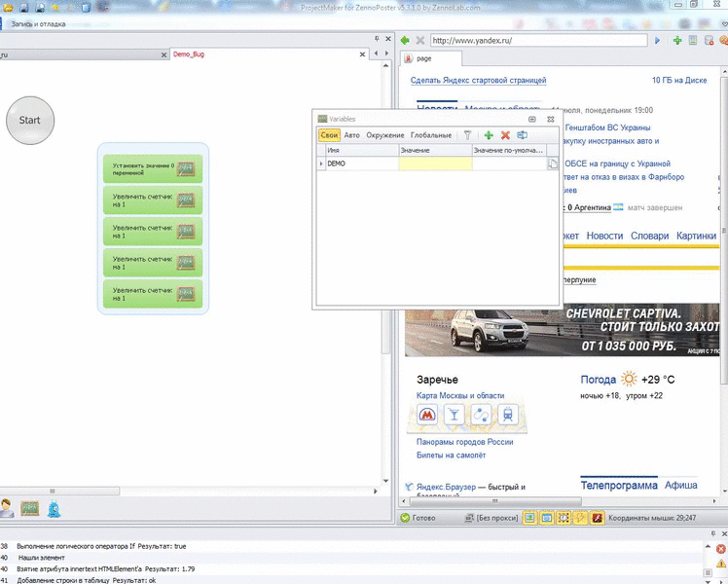Pin the Variables window with the dock icon
728x584 pixels.
pos(532,120)
